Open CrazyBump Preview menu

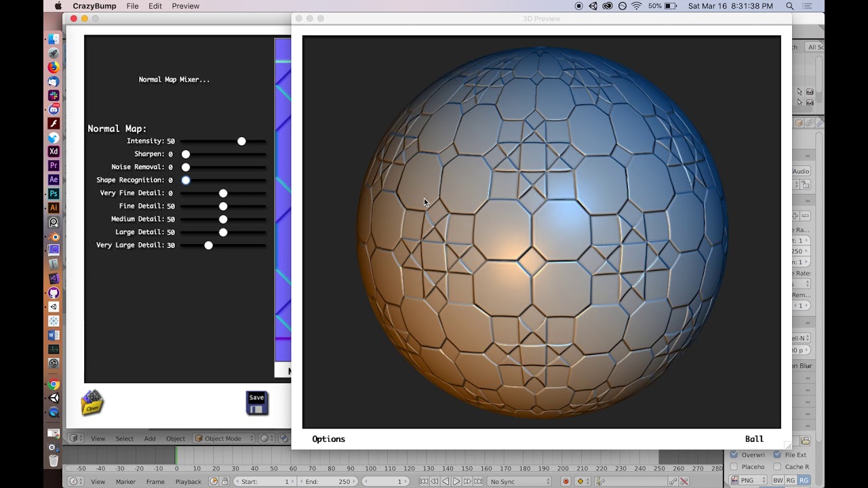point(185,6)
